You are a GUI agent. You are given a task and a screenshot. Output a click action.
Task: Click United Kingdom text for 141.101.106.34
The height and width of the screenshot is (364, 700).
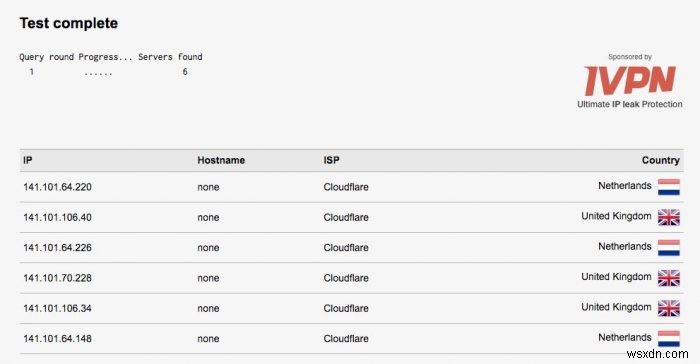(x=616, y=307)
